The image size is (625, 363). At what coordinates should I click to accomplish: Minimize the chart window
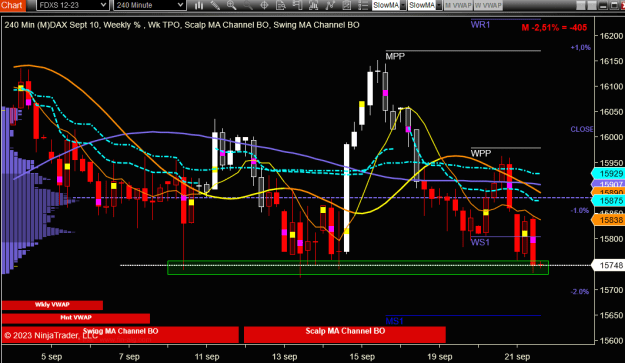point(603,5)
